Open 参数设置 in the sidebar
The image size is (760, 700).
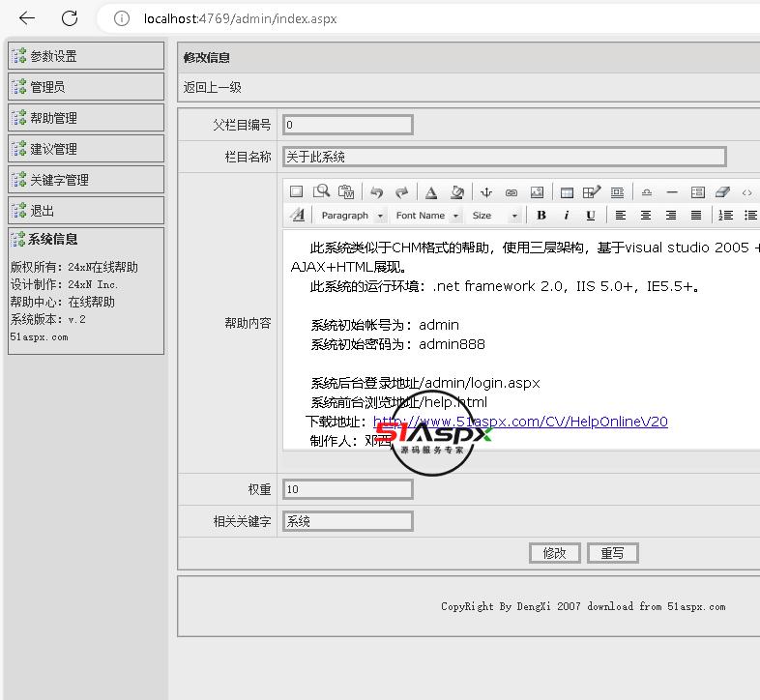coord(86,56)
